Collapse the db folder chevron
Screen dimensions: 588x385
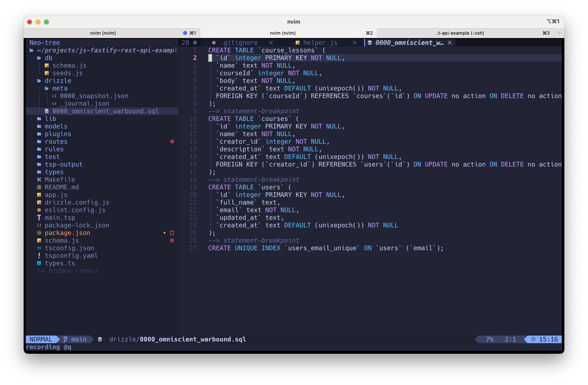32,58
